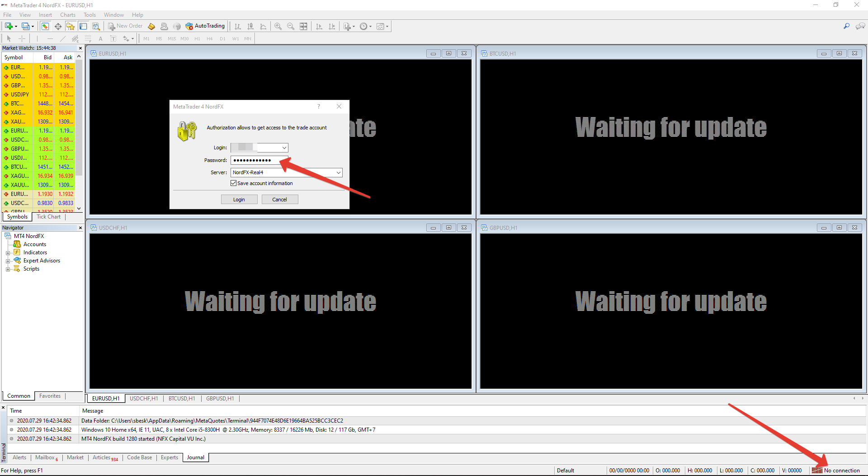Select the Vertical Line drawing tool
868x476 pixels.
point(37,38)
